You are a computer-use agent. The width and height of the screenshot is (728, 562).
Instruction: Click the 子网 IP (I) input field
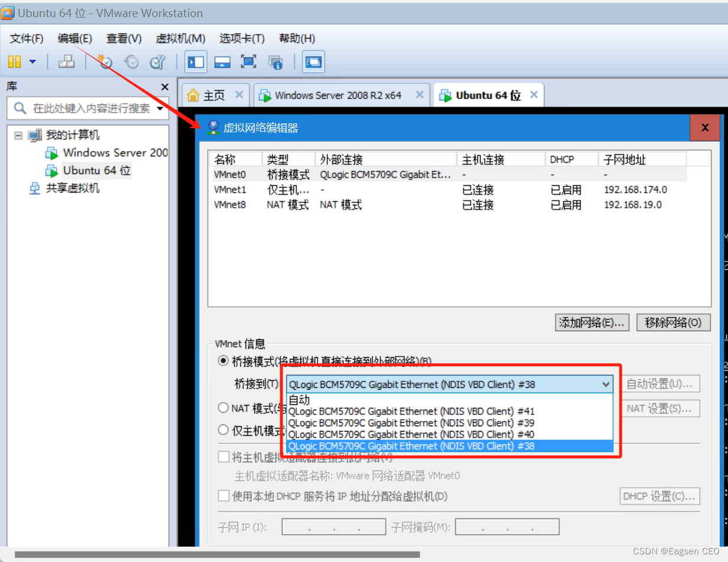click(x=333, y=527)
